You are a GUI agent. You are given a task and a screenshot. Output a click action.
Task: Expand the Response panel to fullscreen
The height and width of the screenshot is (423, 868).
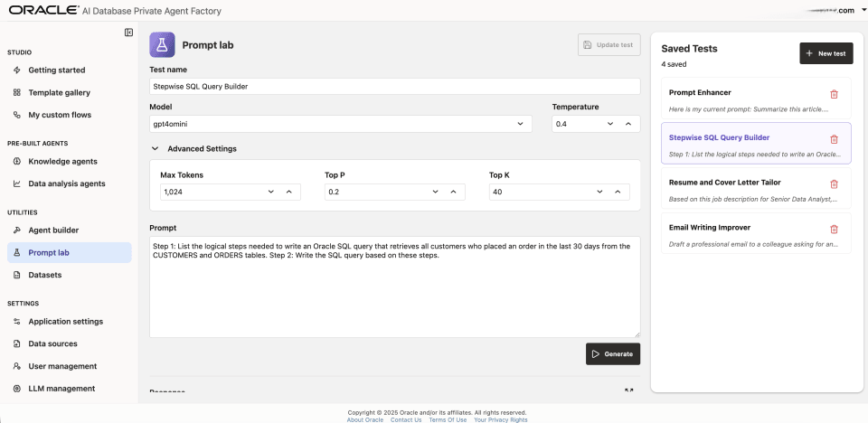629,390
